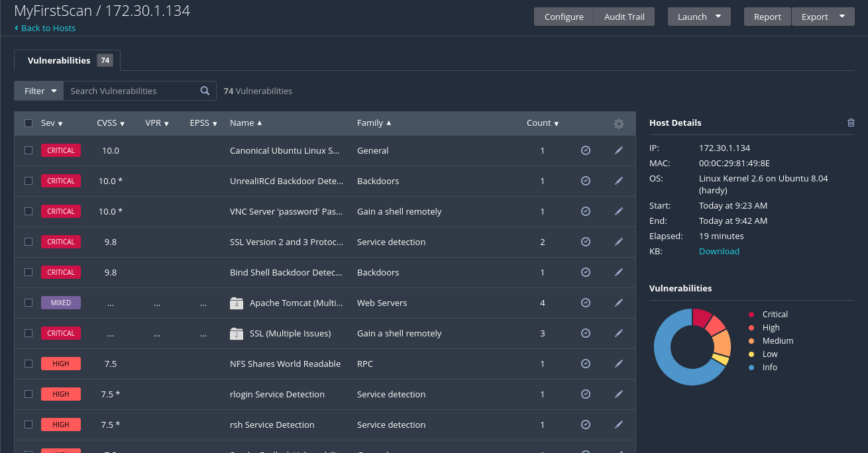Image resolution: width=868 pixels, height=453 pixels.
Task: Edit Canonical Ubuntu Linux vulnerability with pencil
Action: click(x=619, y=150)
